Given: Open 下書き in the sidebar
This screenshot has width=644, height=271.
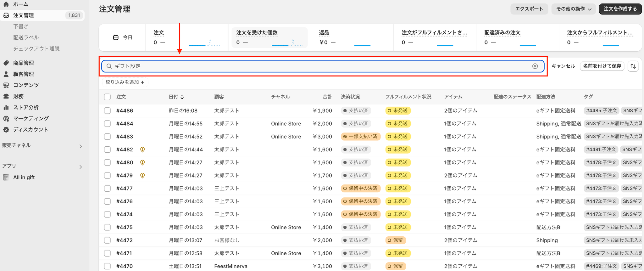Looking at the screenshot, I should [x=21, y=26].
